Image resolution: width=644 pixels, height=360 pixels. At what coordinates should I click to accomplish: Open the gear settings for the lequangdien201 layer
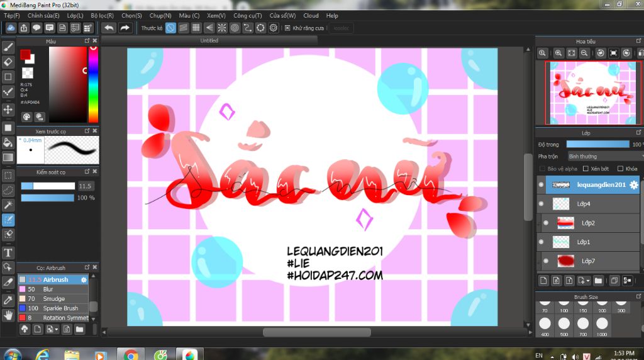tap(634, 185)
